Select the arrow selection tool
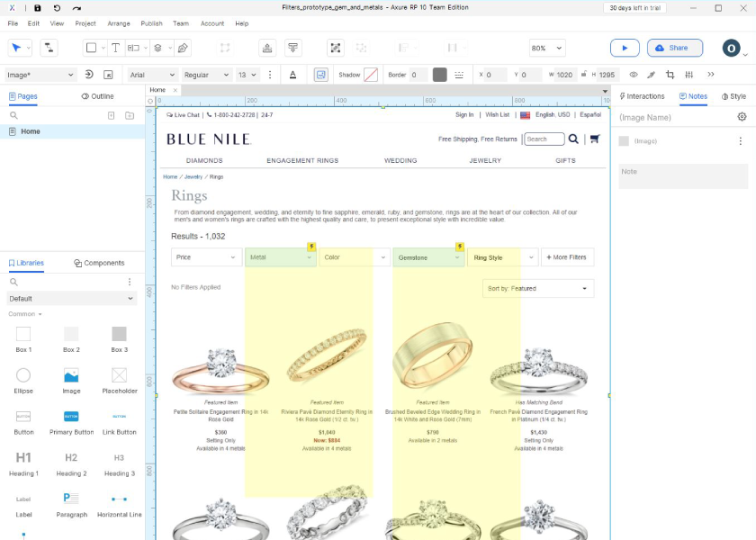This screenshot has height=540, width=756. tap(16, 48)
